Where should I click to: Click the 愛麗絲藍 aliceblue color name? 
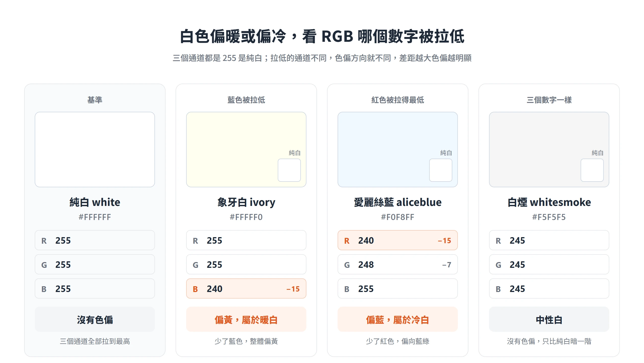point(398,202)
